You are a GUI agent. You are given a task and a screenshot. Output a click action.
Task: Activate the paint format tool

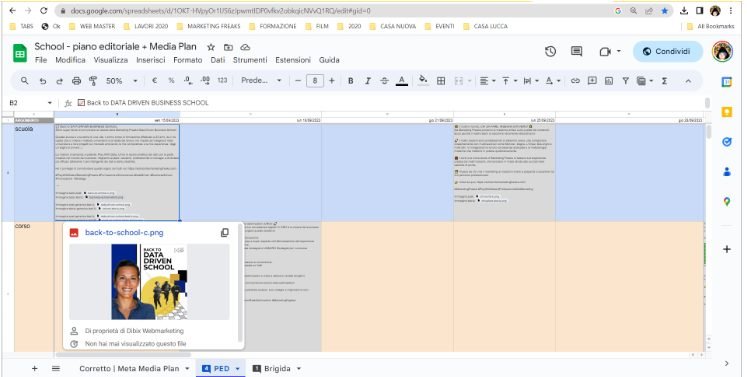click(93, 81)
